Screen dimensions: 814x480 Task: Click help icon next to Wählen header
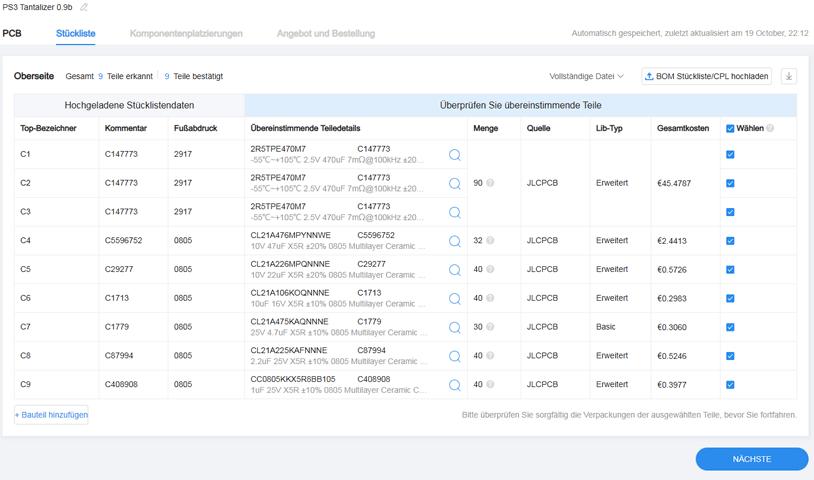[x=770, y=129]
